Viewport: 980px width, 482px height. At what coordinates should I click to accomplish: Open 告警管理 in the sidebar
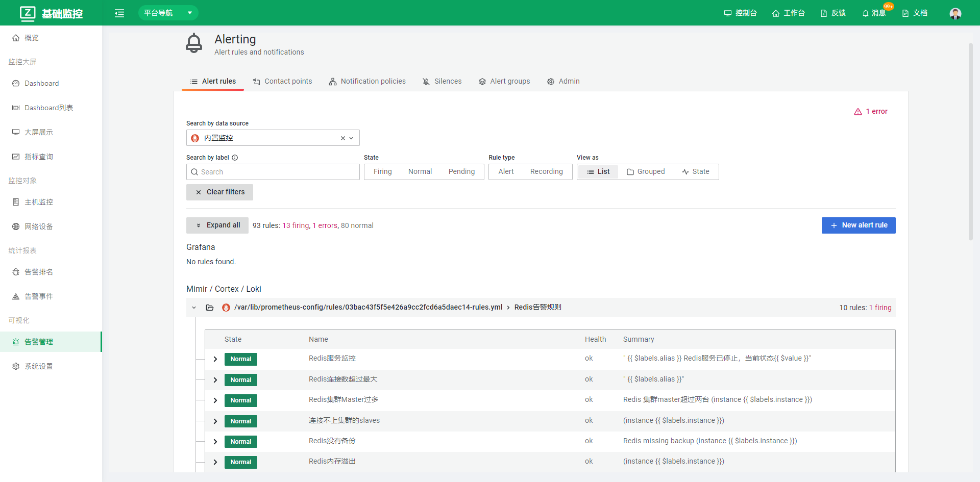tap(51, 342)
